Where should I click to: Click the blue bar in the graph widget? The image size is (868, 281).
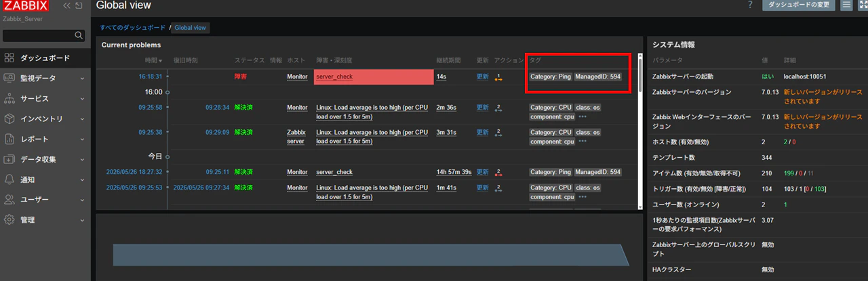tap(370, 255)
